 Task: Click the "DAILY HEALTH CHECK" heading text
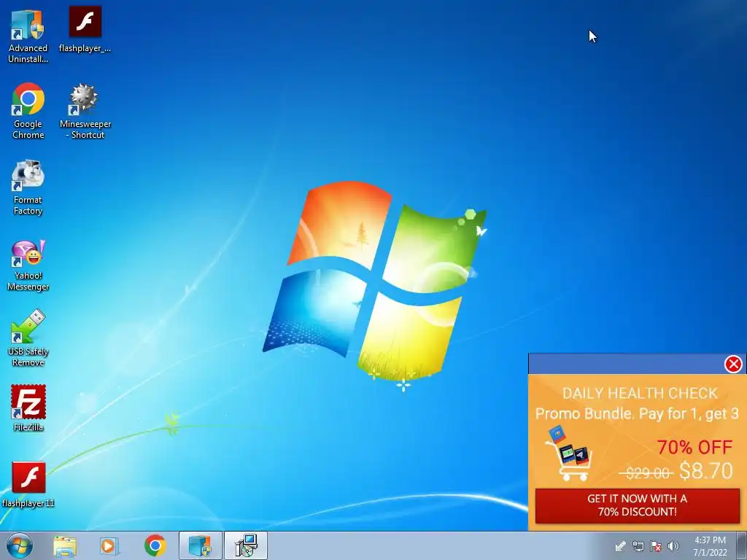pos(640,393)
